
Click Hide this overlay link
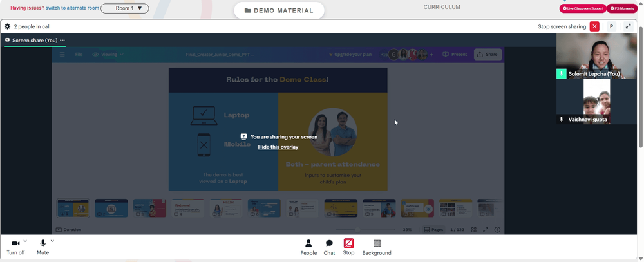point(278,147)
